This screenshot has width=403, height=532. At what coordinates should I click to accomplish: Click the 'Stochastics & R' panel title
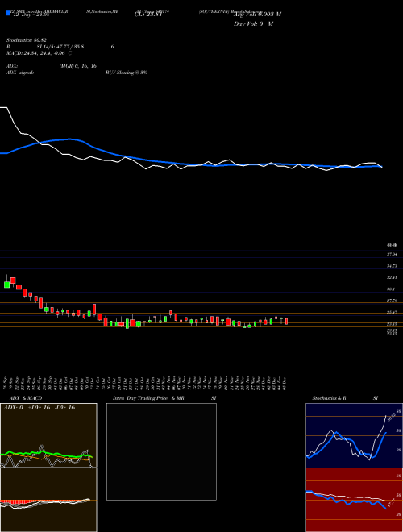(330, 398)
